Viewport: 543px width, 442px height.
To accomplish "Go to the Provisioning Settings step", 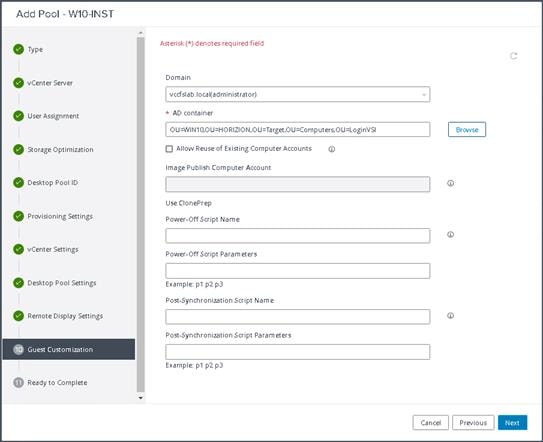I will [60, 216].
